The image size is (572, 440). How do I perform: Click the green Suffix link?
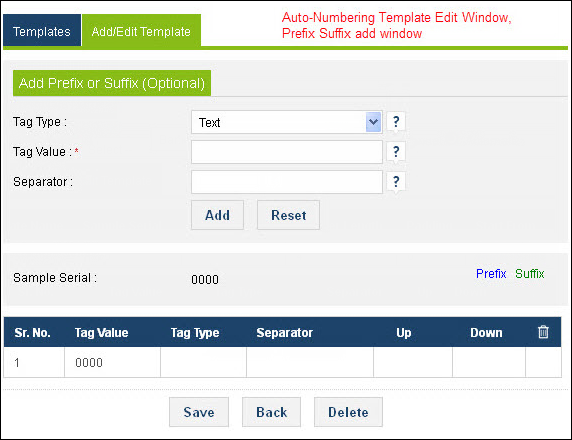click(x=530, y=273)
